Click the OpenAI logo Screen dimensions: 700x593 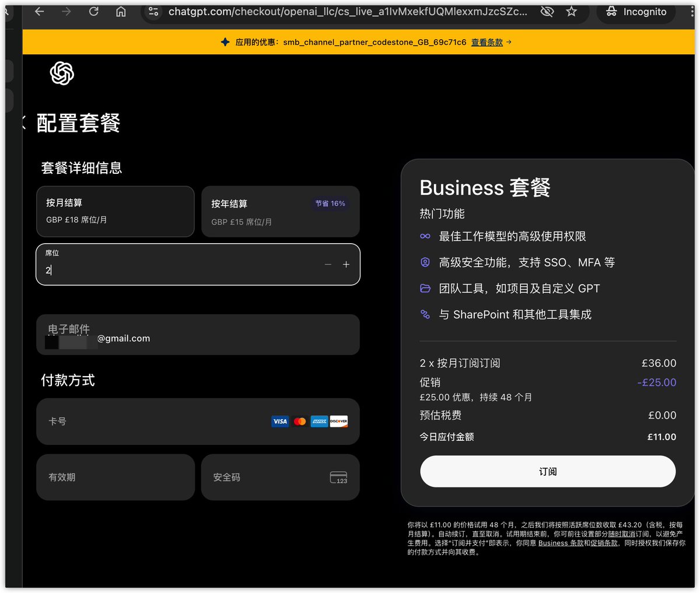[x=62, y=73]
